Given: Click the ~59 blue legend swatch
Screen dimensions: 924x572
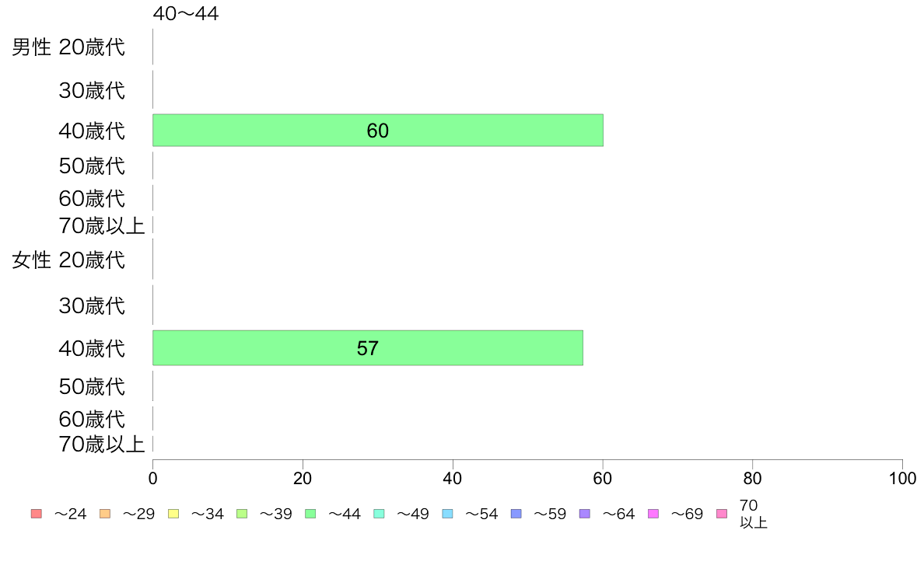Looking at the screenshot, I should click(516, 514).
